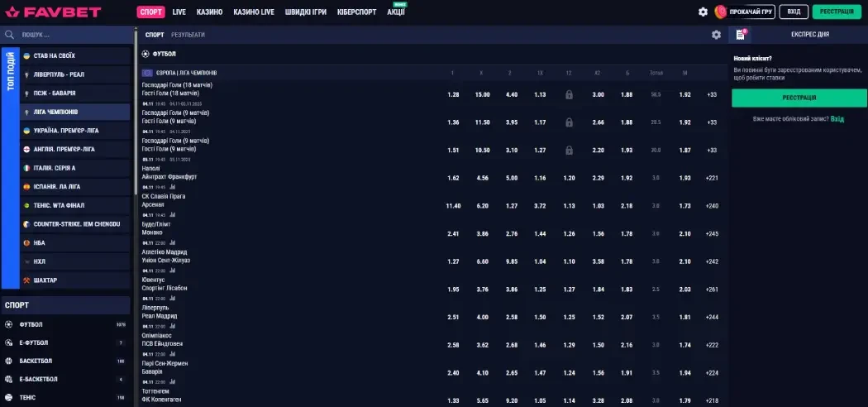Click the football icon beside ФУТБОЛ heading
Image resolution: width=868 pixels, height=407 pixels.
tap(145, 54)
